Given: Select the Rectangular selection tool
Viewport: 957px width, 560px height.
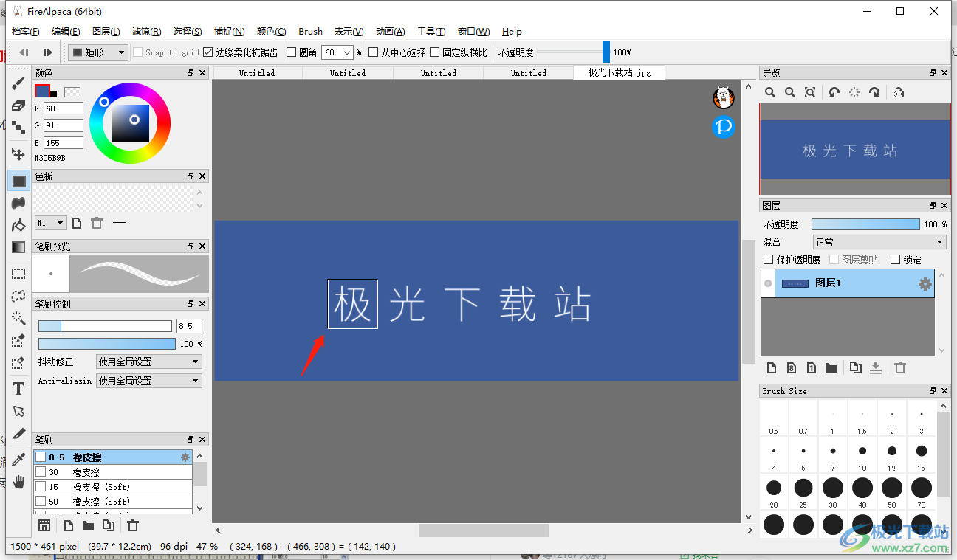Looking at the screenshot, I should click(x=18, y=274).
